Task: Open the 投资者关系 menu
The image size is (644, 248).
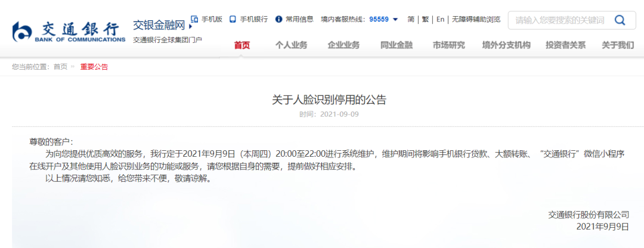Action: pos(565,45)
